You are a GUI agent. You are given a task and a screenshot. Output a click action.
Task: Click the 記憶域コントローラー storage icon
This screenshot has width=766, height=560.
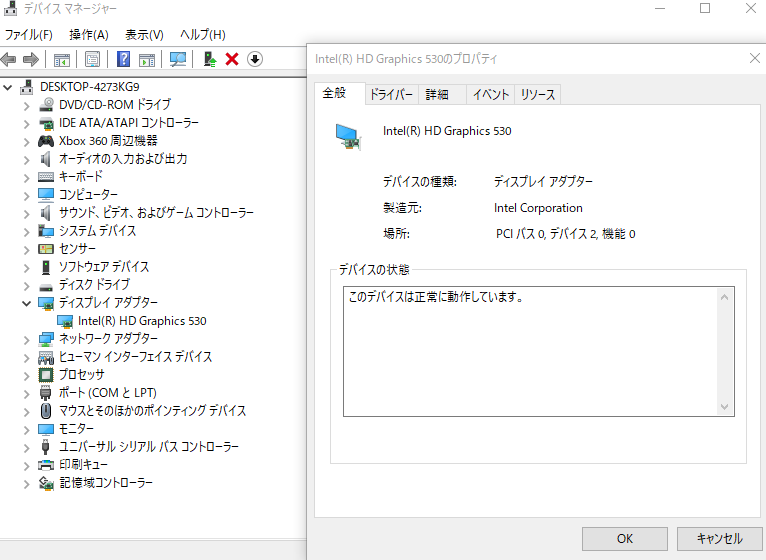pos(46,483)
